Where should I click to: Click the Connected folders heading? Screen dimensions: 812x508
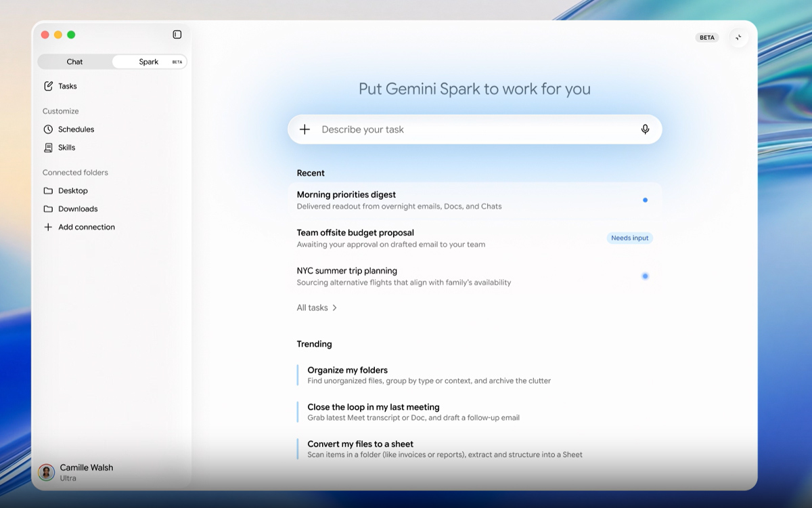[x=75, y=173]
